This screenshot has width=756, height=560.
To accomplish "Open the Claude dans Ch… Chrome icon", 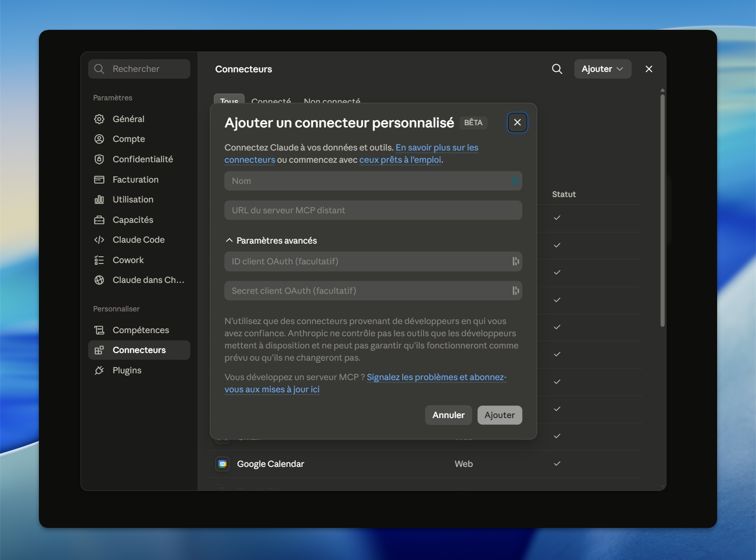I will click(x=99, y=280).
